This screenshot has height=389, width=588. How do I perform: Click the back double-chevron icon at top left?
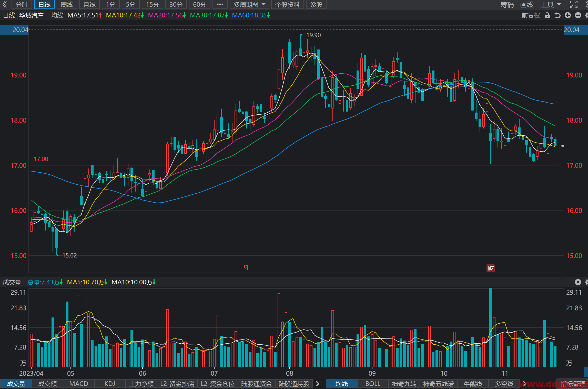click(x=5, y=5)
